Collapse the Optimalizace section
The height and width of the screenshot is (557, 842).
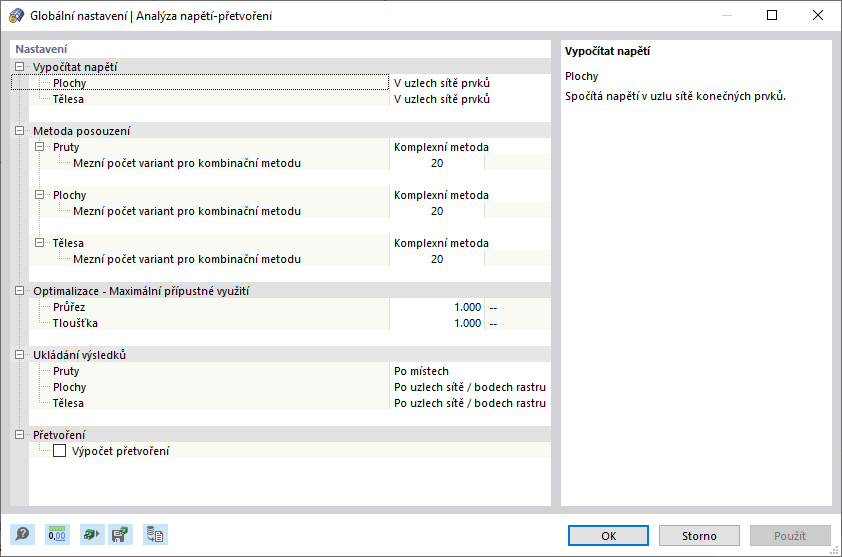click(20, 291)
